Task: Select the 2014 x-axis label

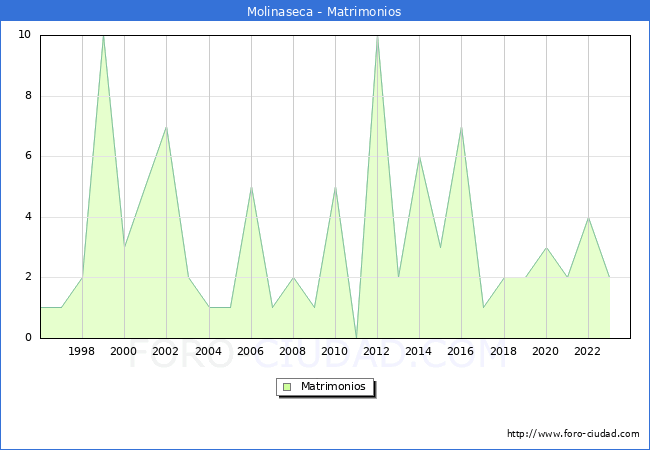Action: tap(419, 351)
